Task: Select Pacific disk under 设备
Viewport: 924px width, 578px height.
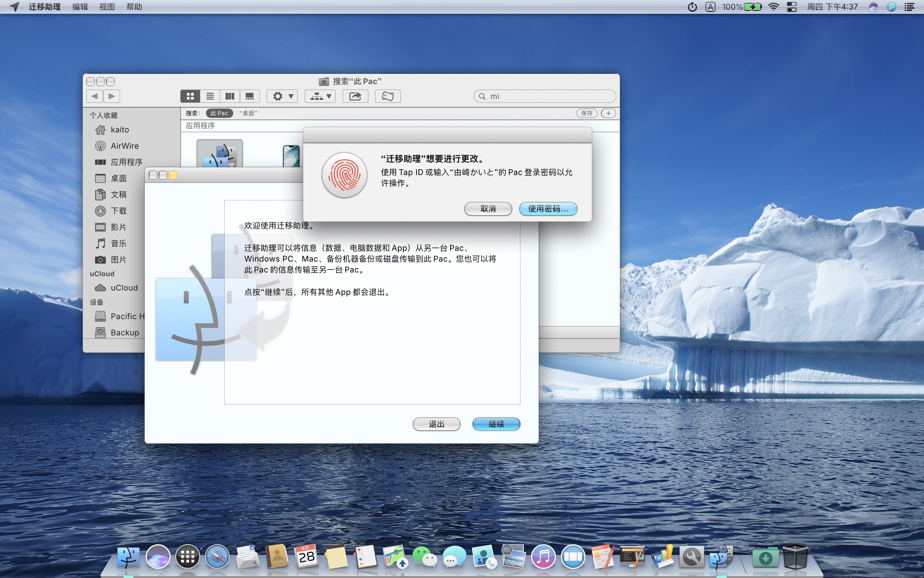Action: pos(119,316)
